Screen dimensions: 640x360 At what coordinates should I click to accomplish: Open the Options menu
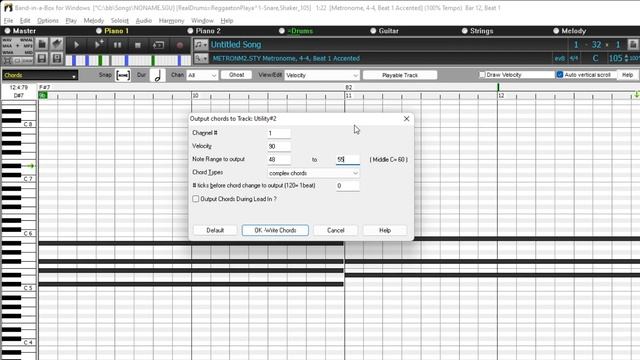pos(48,20)
